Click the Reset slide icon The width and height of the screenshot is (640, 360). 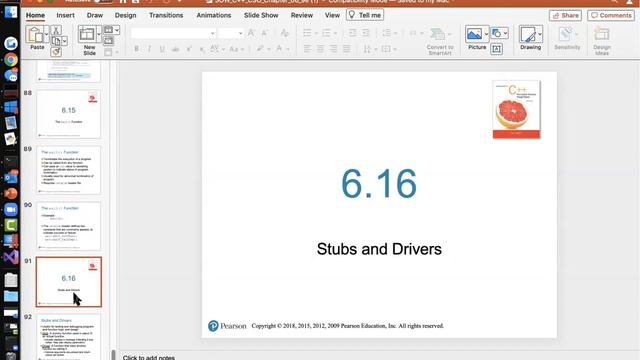tap(108, 40)
